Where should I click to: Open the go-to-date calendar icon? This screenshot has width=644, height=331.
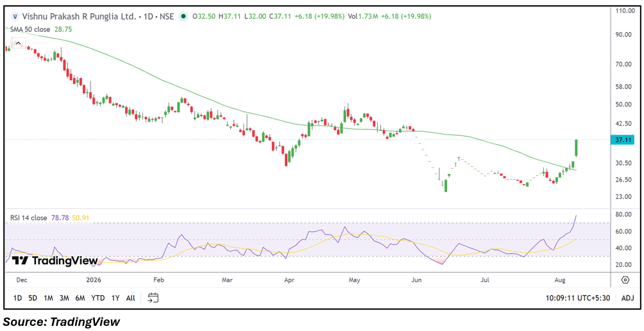[153, 298]
